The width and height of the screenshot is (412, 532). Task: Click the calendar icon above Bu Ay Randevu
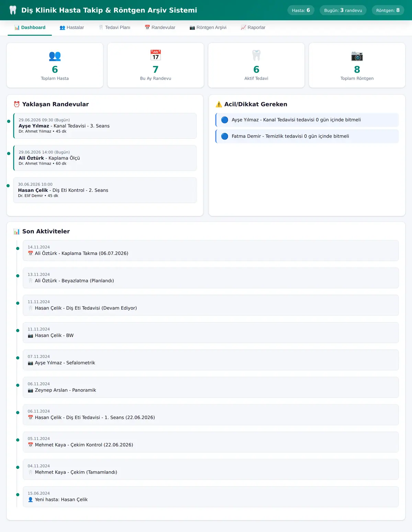coord(156,55)
